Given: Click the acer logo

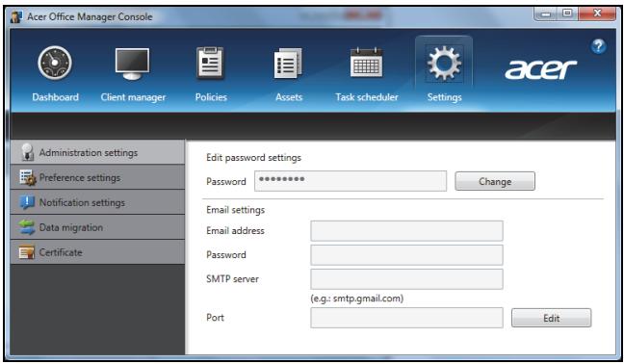Looking at the screenshot, I should 540,69.
